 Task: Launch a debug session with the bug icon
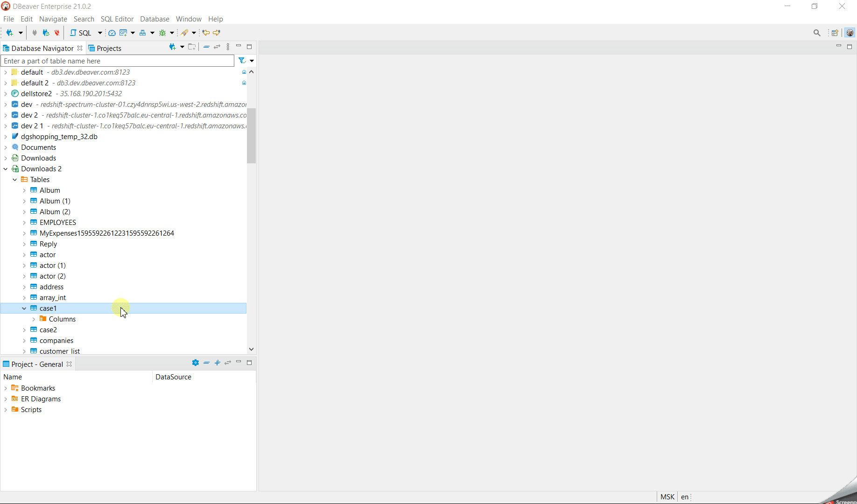162,33
